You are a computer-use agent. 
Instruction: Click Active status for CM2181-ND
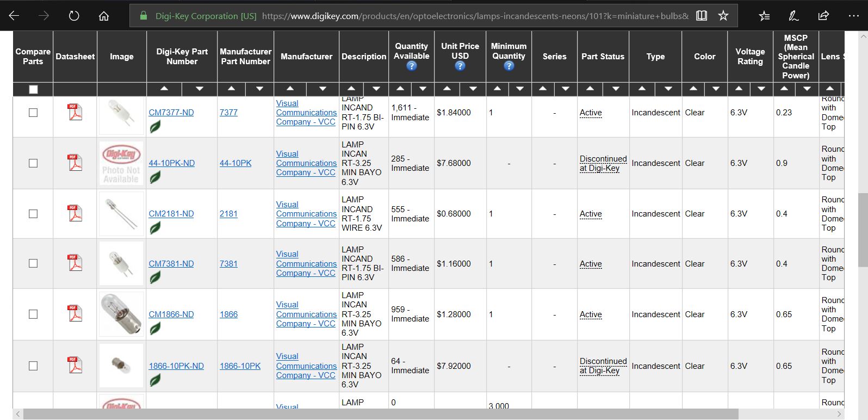[591, 214]
